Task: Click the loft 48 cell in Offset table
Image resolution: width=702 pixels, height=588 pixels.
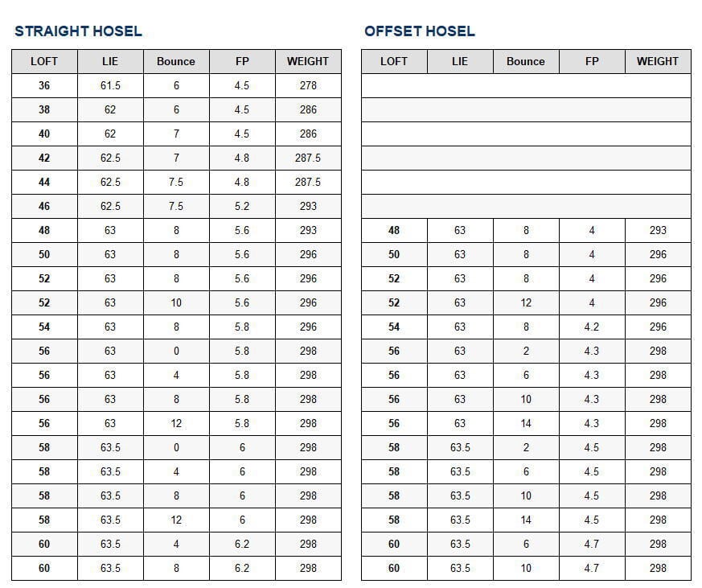Action: point(394,230)
